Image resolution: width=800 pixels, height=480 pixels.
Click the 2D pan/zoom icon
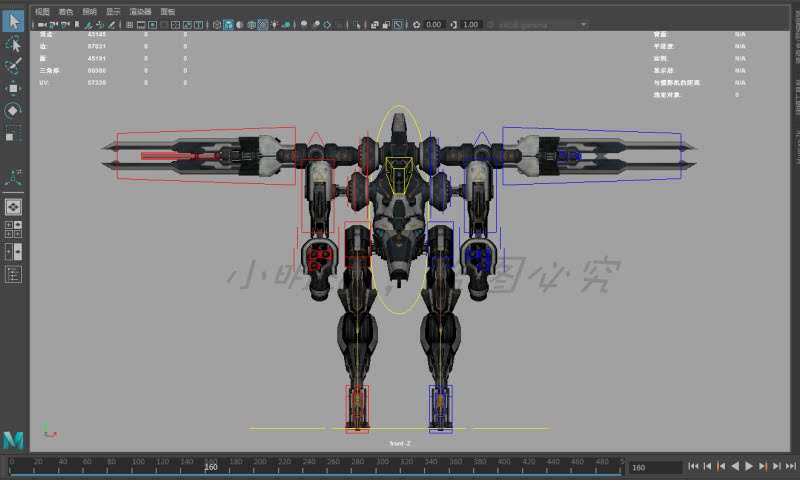[x=101, y=24]
